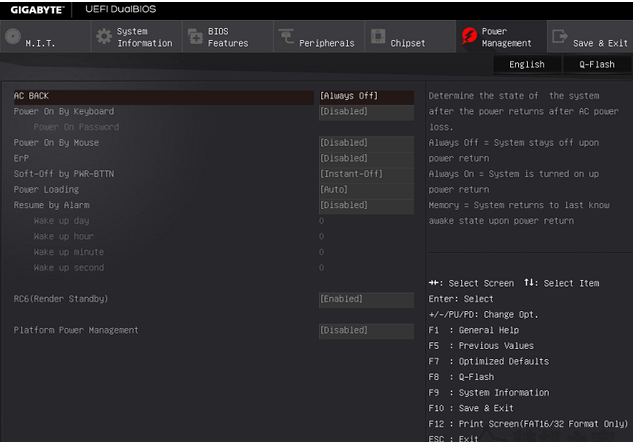Click the Power Management lightning icon

(469, 36)
